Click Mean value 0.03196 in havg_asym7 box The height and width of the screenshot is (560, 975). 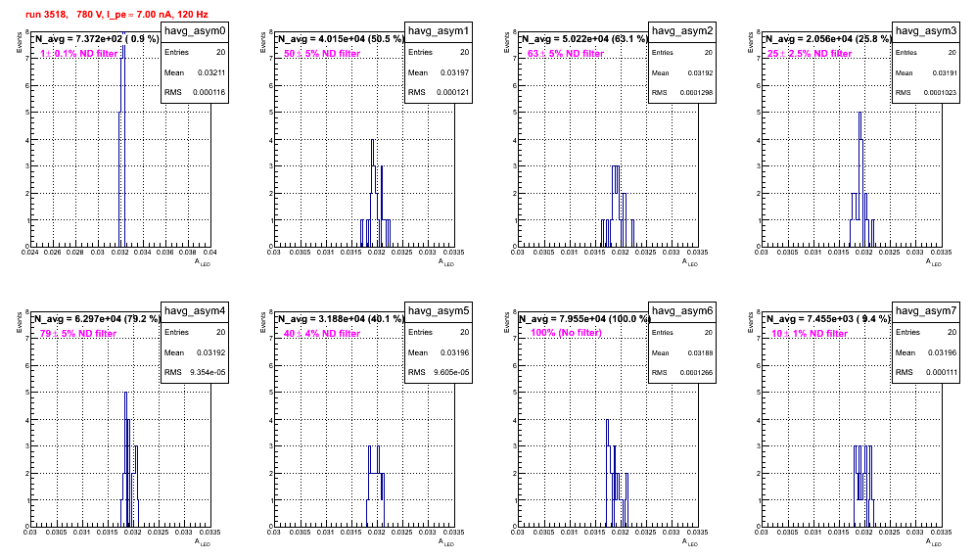click(942, 352)
